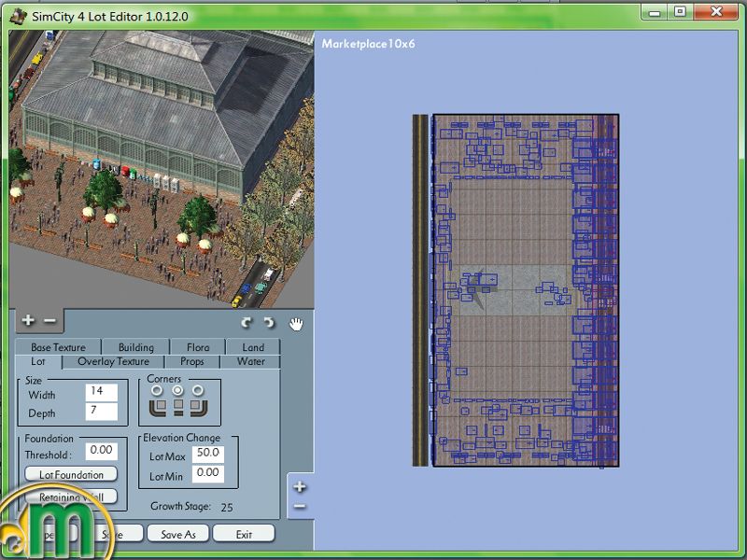This screenshot has height=560, width=747.
Task: Click the left corner shape icon
Action: (x=158, y=408)
